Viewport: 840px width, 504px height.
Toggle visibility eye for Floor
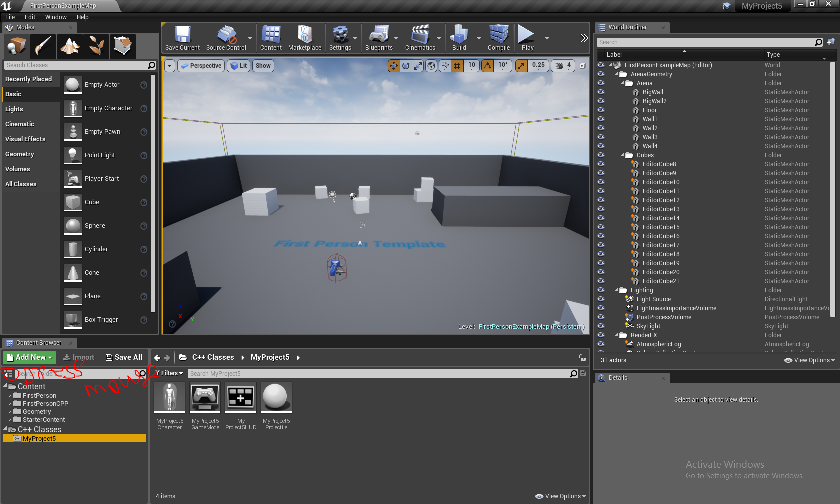601,110
